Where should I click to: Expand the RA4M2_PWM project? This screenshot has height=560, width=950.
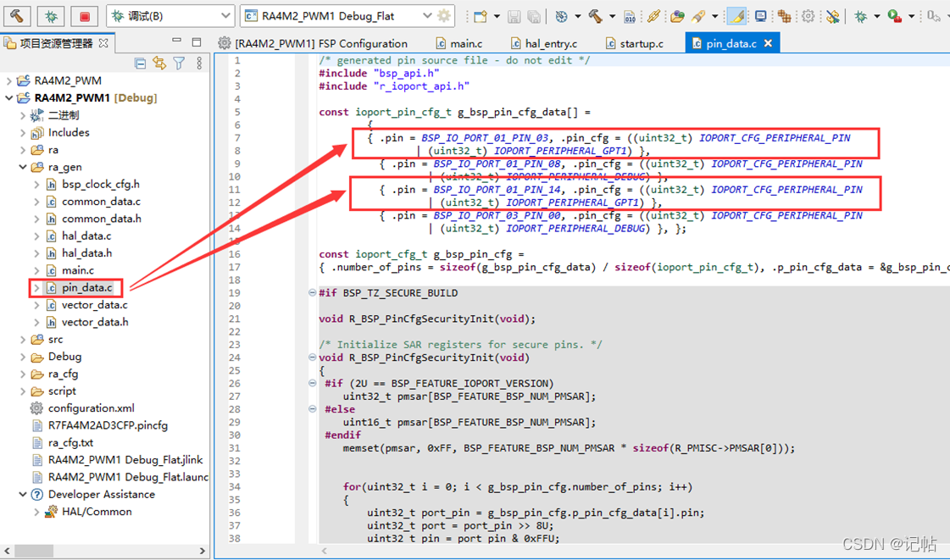8,80
